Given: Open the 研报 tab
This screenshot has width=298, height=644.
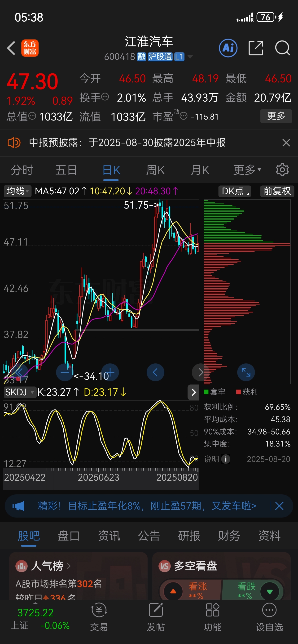Looking at the screenshot, I should tap(189, 536).
